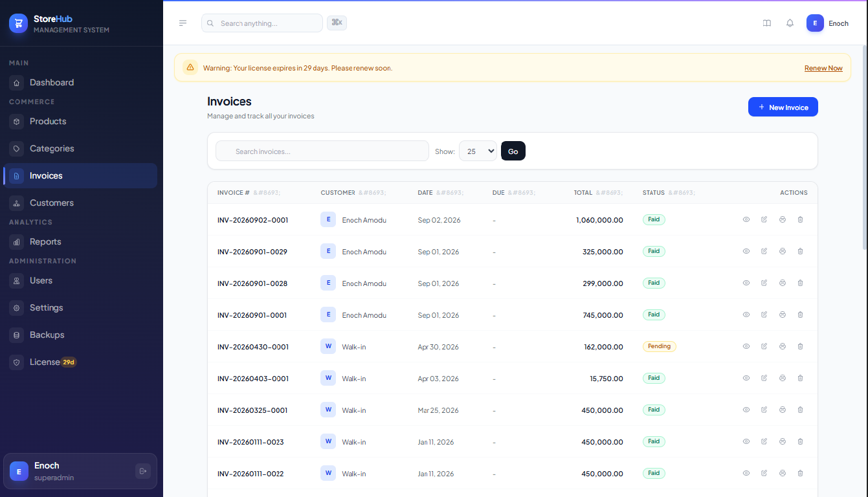View invoice INV-20260901-0028 eye icon
The image size is (868, 497).
[746, 283]
